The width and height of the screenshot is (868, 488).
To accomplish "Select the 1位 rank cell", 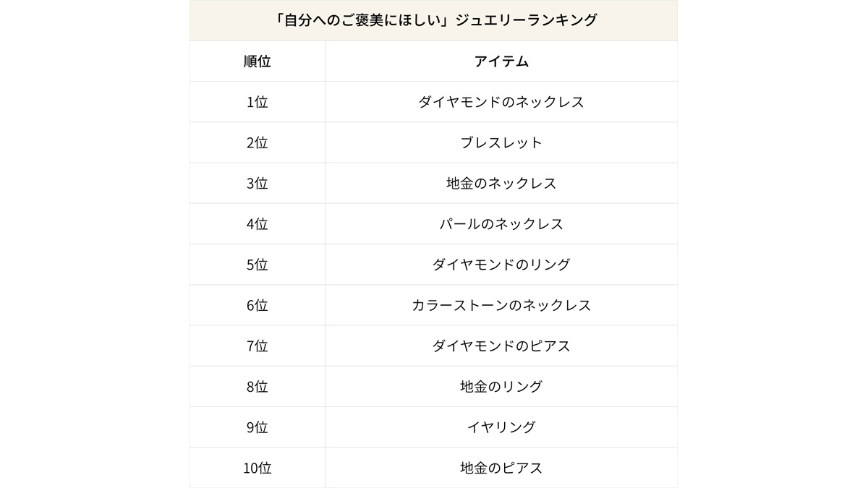I will coord(257,102).
